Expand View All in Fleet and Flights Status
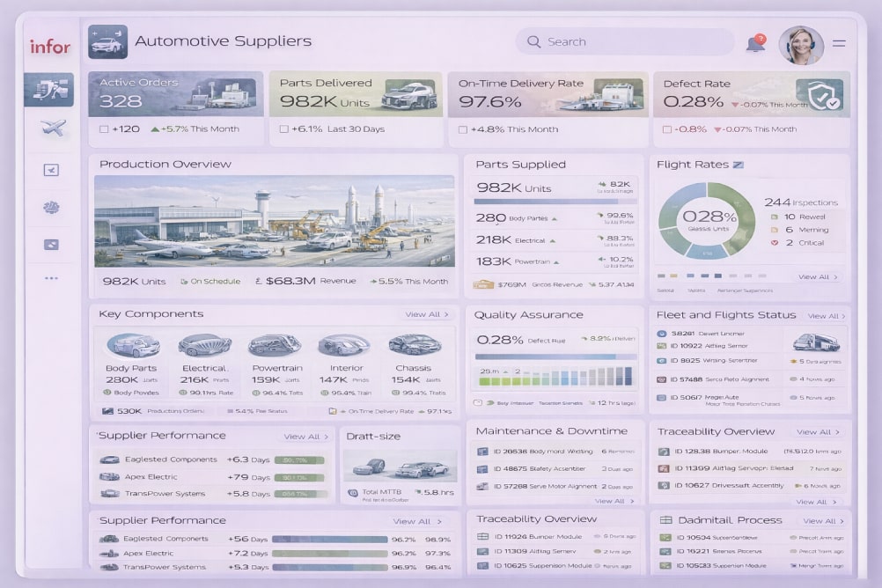 [x=827, y=316]
